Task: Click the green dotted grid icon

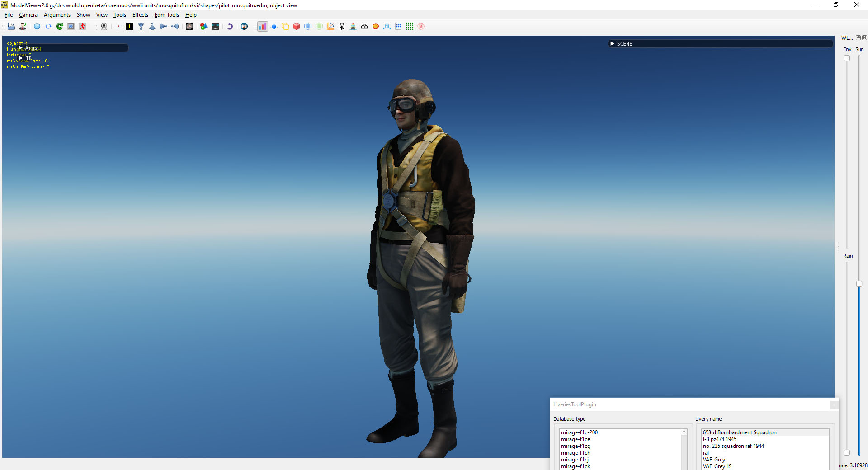Action: 410,26
